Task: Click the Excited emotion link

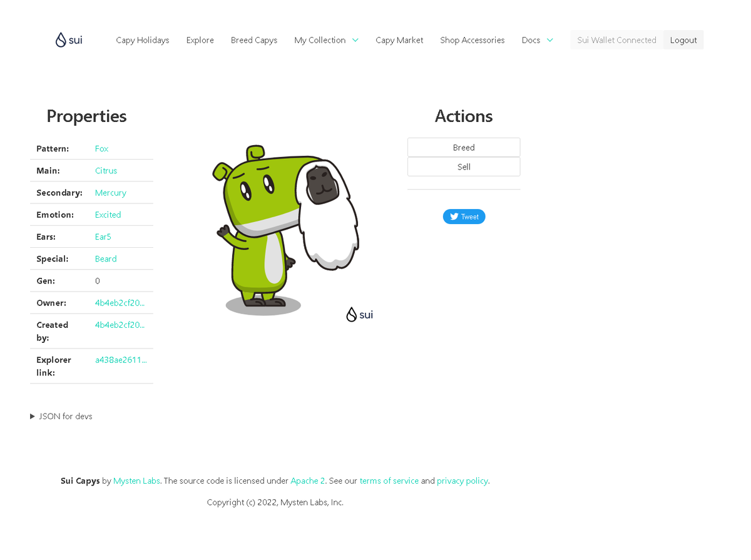Action: click(108, 215)
